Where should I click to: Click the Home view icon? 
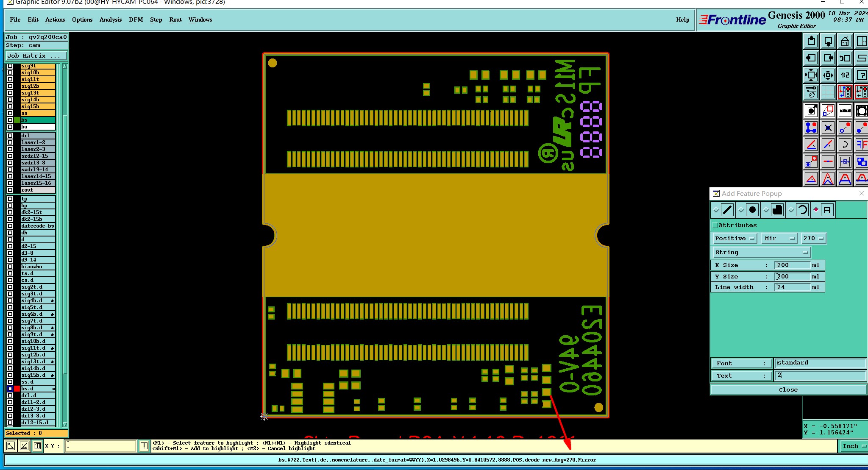coord(845,41)
